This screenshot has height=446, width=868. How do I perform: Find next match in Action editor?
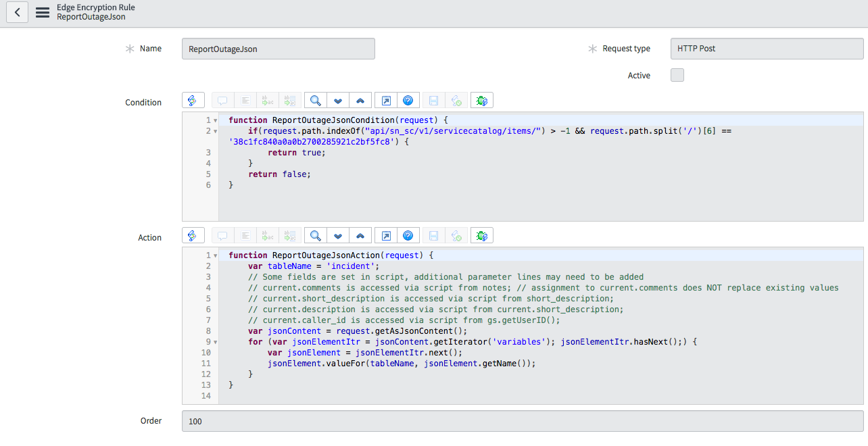[338, 235]
